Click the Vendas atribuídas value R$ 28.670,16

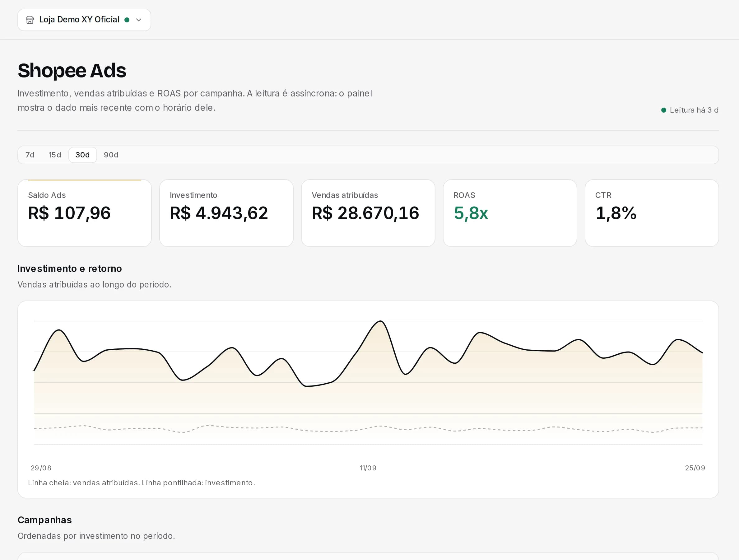click(x=365, y=213)
